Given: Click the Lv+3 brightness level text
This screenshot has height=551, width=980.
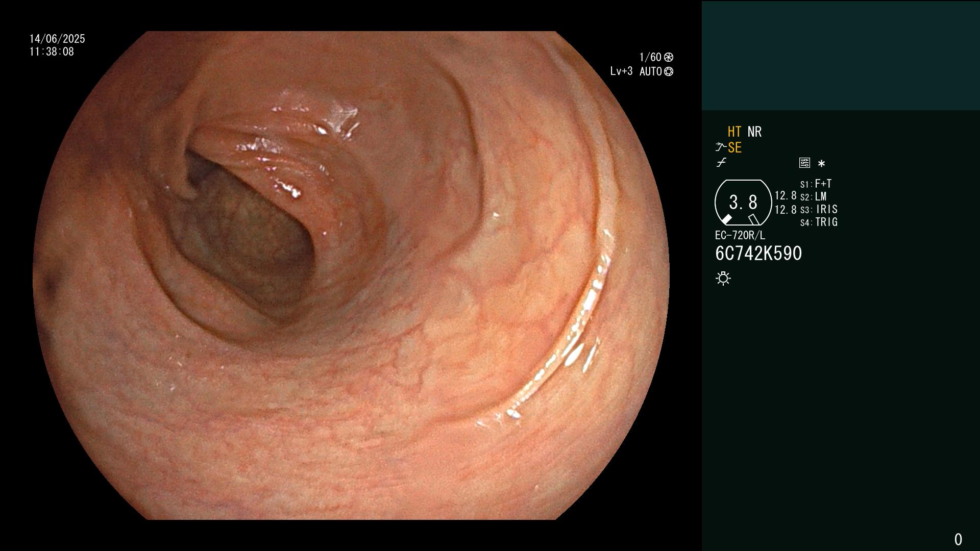Looking at the screenshot, I should point(621,71).
